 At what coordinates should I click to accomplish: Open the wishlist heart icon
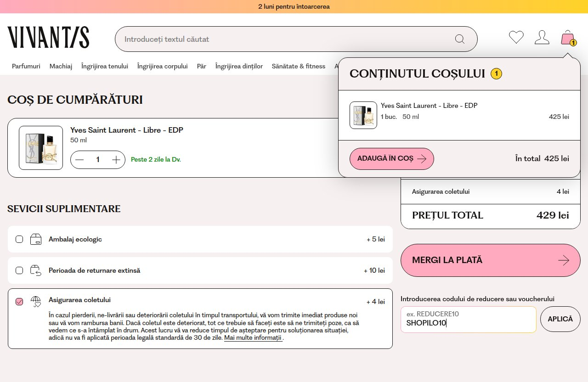tap(516, 37)
